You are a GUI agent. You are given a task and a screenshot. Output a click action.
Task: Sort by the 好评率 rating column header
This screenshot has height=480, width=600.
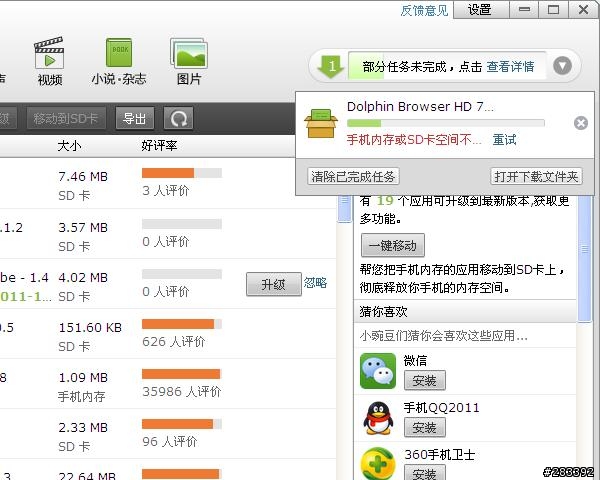pyautogui.click(x=159, y=145)
